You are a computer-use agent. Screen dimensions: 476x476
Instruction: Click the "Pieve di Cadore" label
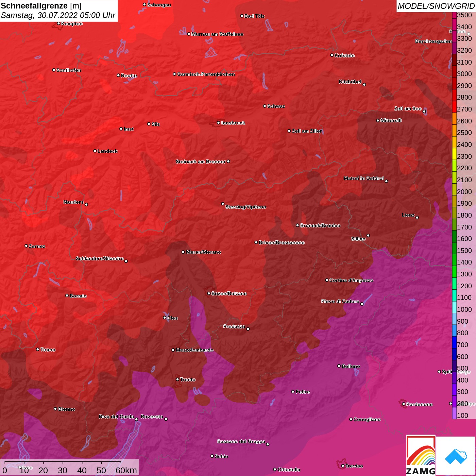coord(340,301)
